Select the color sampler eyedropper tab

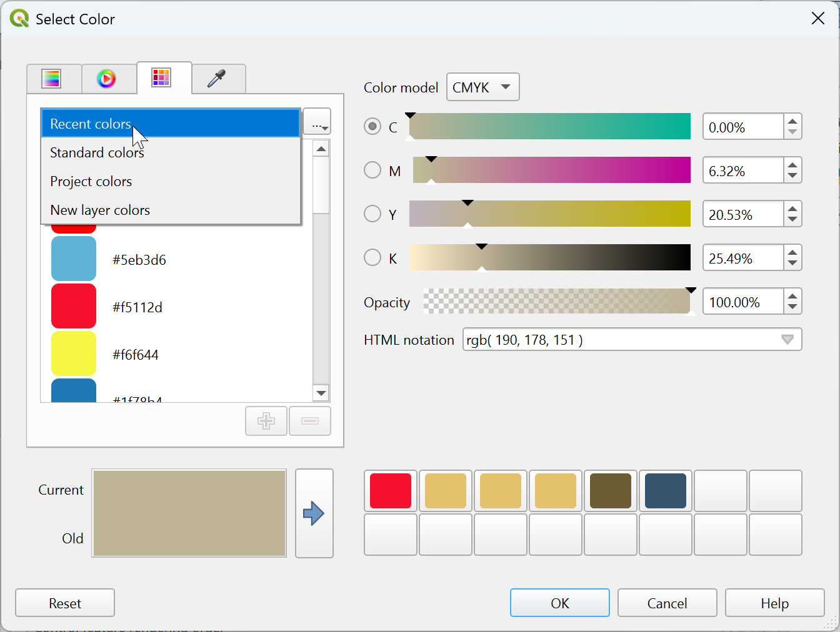(x=218, y=78)
